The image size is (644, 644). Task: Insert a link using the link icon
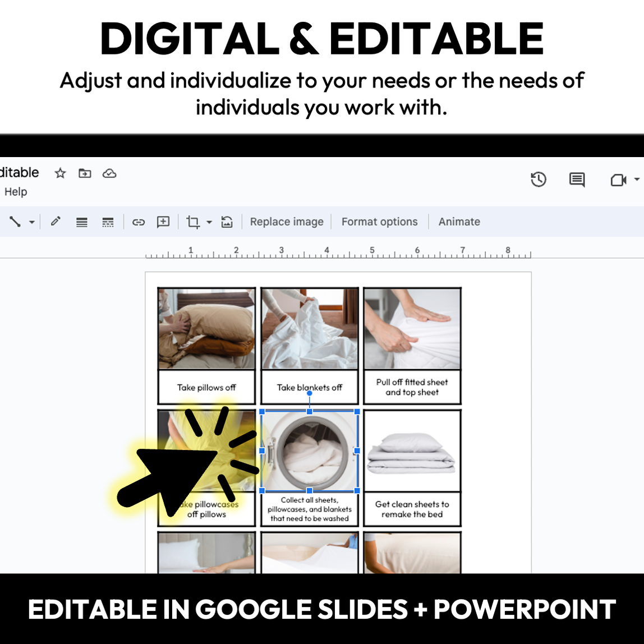(138, 222)
